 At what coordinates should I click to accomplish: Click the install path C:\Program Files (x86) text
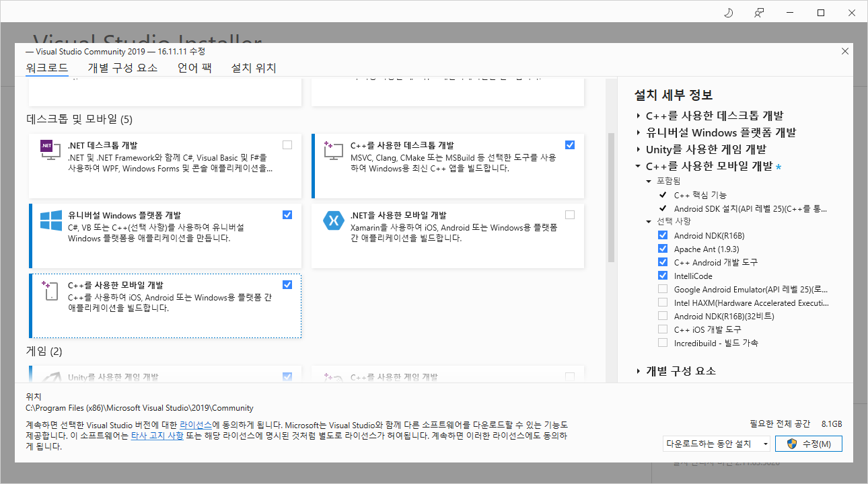click(139, 407)
